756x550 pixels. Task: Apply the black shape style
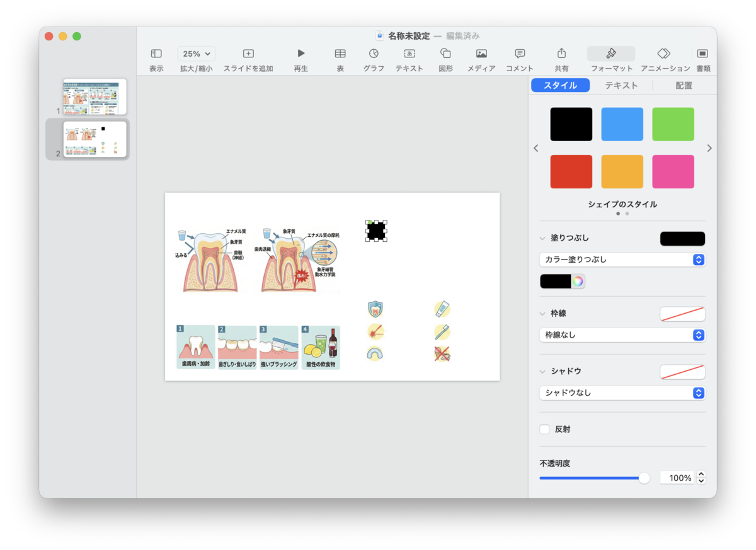point(571,124)
